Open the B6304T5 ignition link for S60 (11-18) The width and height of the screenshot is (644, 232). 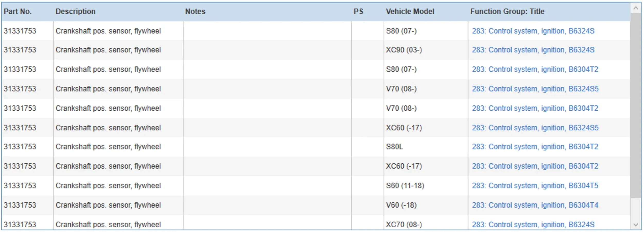(x=535, y=186)
